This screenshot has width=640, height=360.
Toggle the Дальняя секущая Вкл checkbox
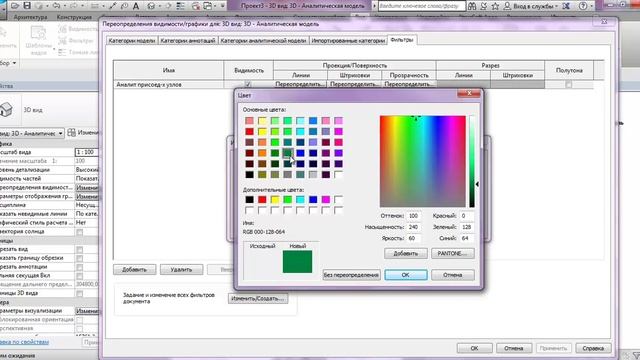[80, 276]
